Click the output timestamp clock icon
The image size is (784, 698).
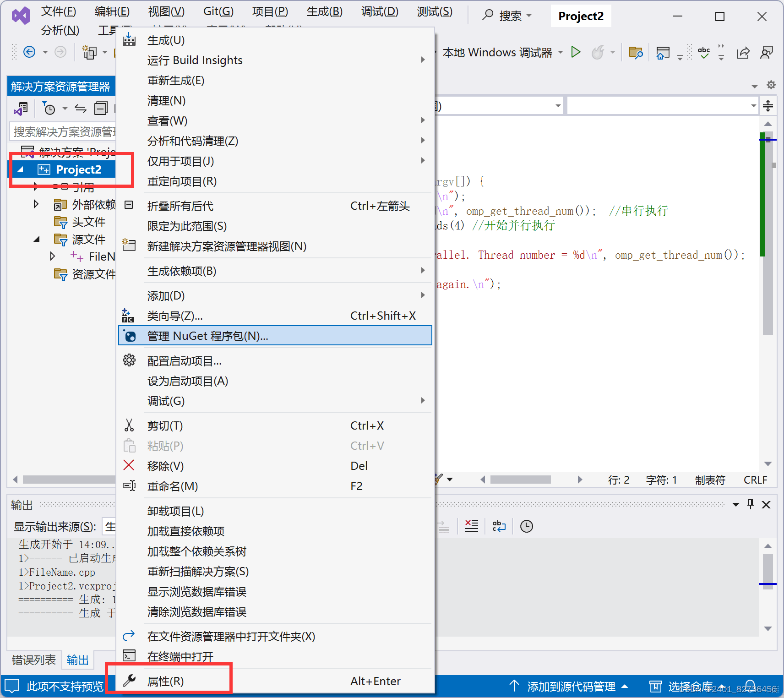(x=527, y=526)
